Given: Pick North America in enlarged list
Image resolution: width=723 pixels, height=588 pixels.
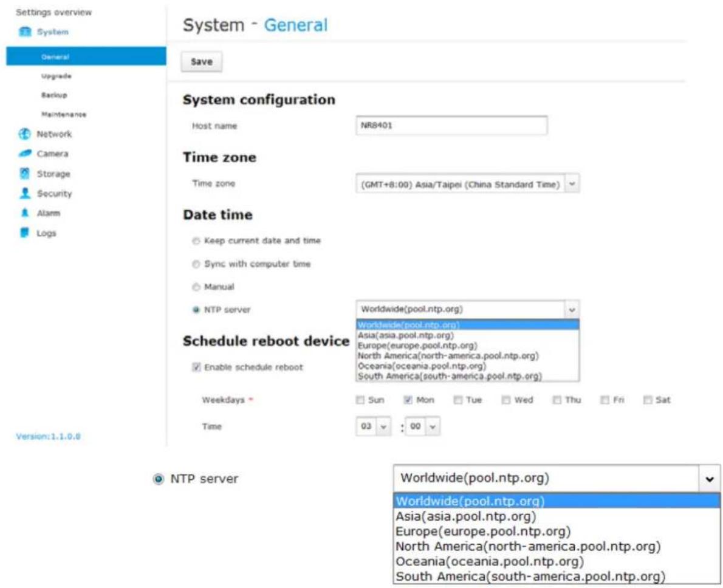Looking at the screenshot, I should [557, 546].
